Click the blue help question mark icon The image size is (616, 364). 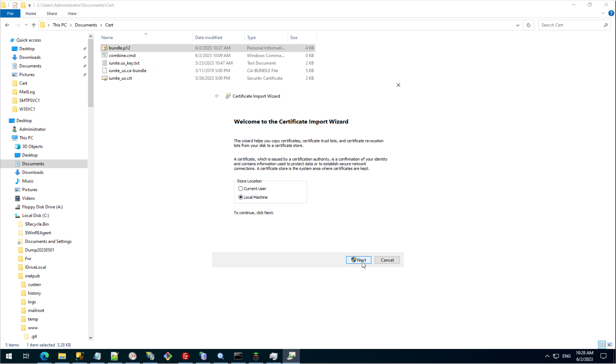[x=611, y=14]
